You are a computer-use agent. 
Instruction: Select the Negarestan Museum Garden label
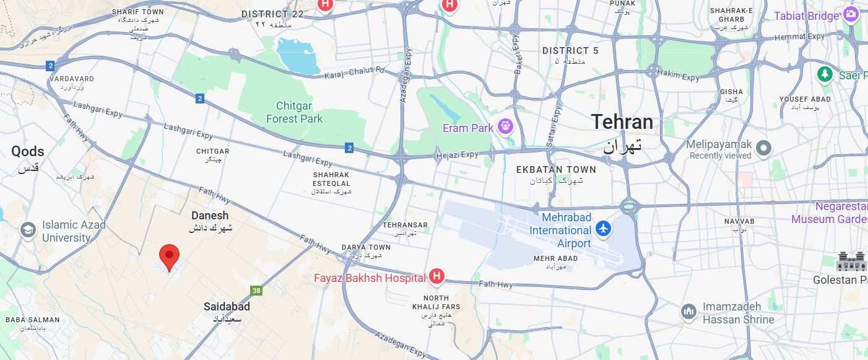pyautogui.click(x=830, y=213)
